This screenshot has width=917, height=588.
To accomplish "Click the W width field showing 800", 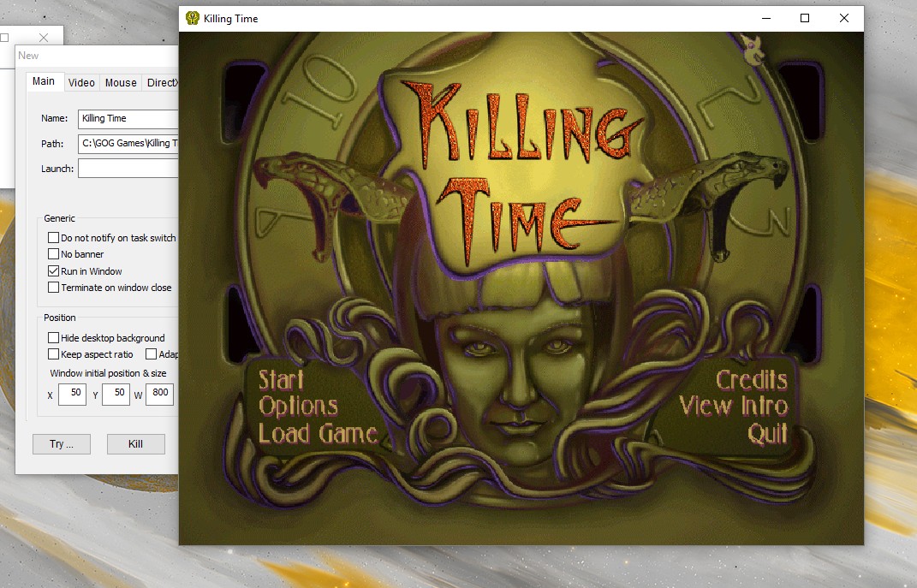I will pyautogui.click(x=159, y=394).
